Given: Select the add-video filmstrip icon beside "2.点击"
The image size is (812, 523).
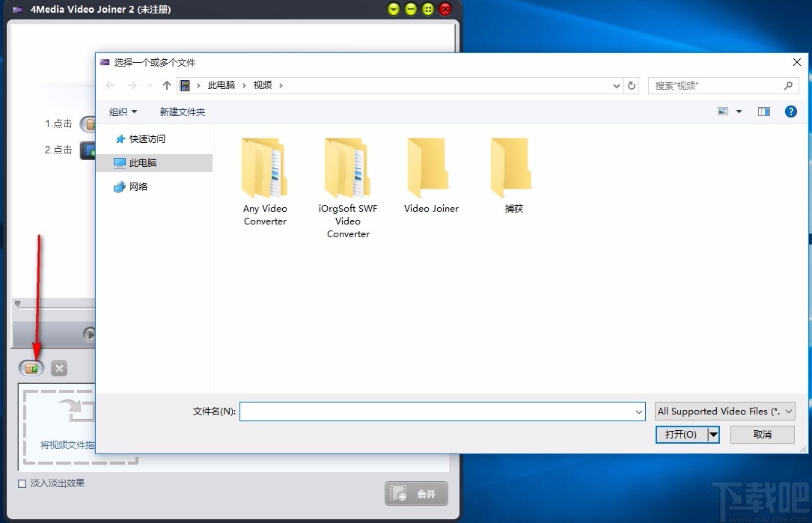Looking at the screenshot, I should 90,150.
